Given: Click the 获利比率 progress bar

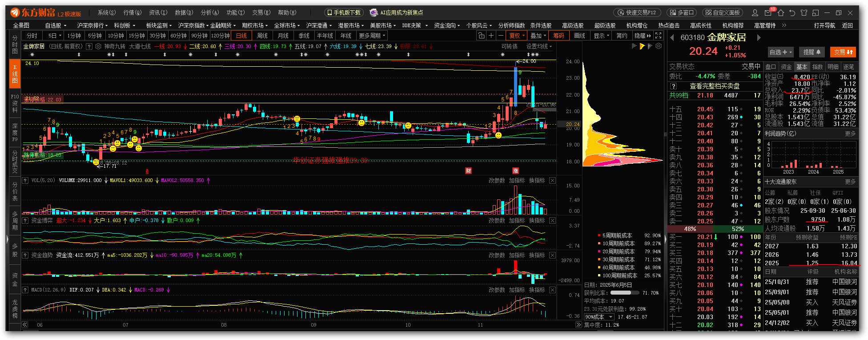Looking at the screenshot, I should [624, 293].
